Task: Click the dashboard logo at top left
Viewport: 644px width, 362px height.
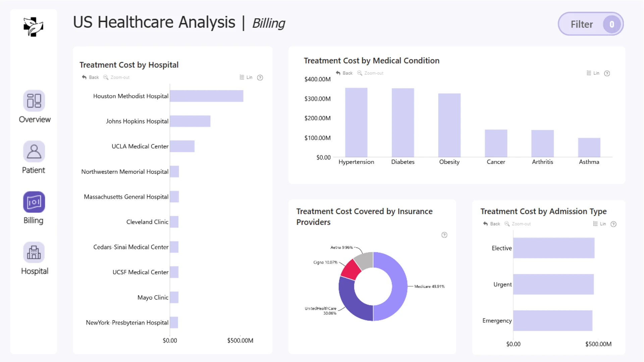Action: (x=33, y=27)
